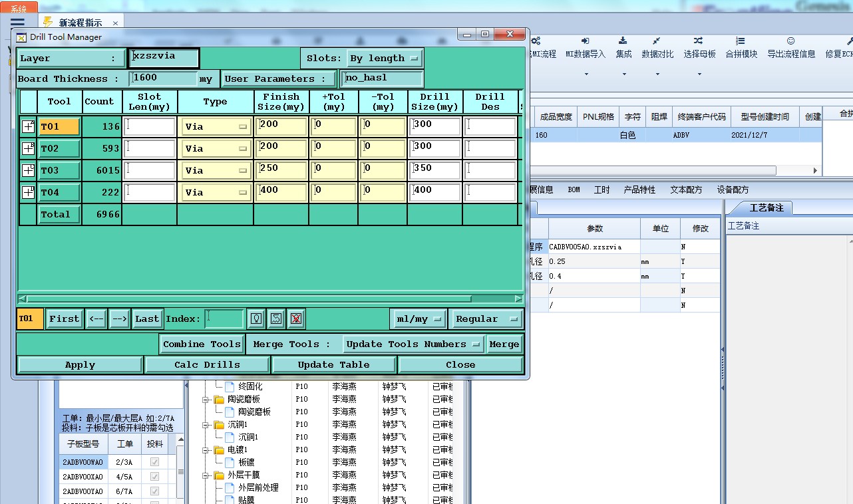
Task: Click the 选择母板 shuffle icon
Action: click(698, 41)
